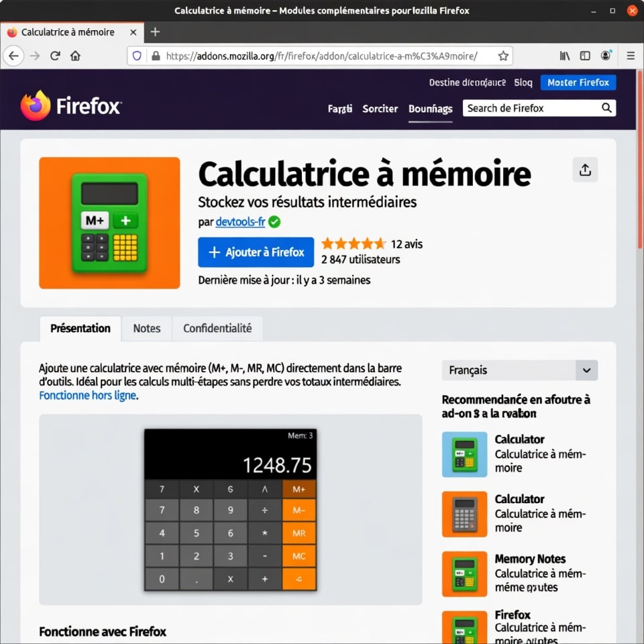The width and height of the screenshot is (644, 644).
Task: Click the Bounfiags header menu item
Action: [431, 109]
